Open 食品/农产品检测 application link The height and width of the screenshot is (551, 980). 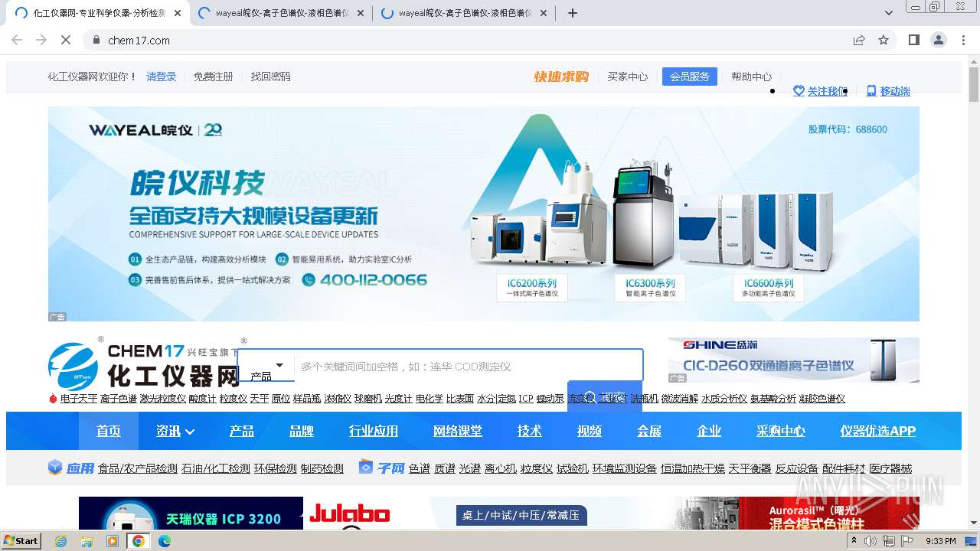[x=138, y=468]
